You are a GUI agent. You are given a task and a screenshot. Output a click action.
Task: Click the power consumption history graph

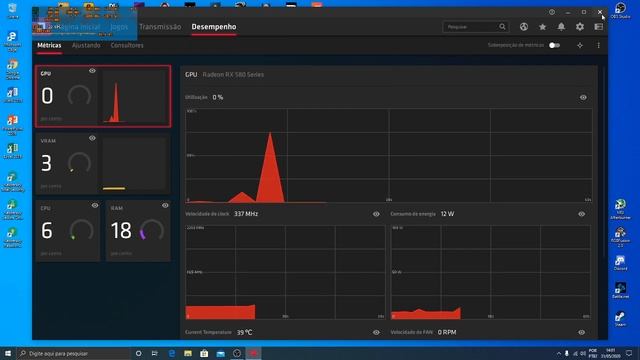491,272
